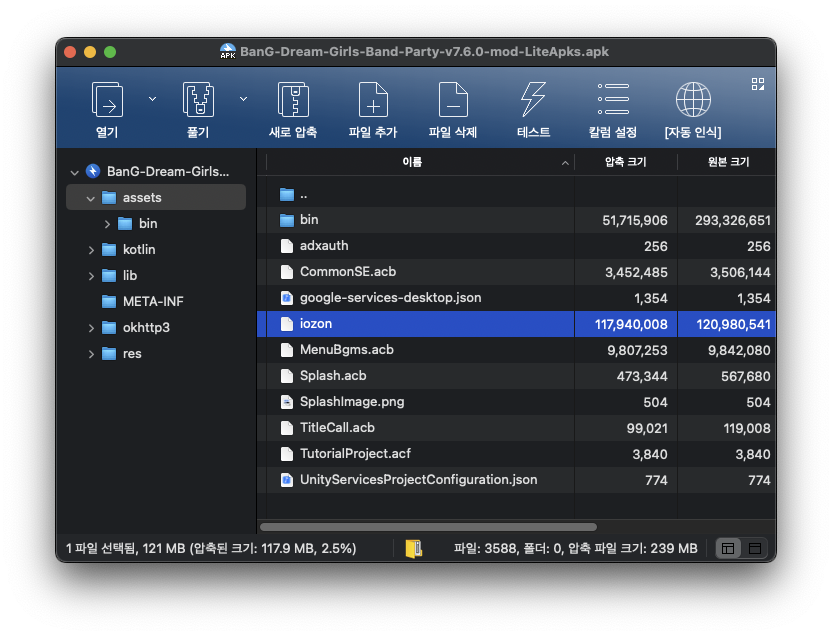The width and height of the screenshot is (832, 636).
Task: Select the Splash.acb file
Action: tap(516, 376)
